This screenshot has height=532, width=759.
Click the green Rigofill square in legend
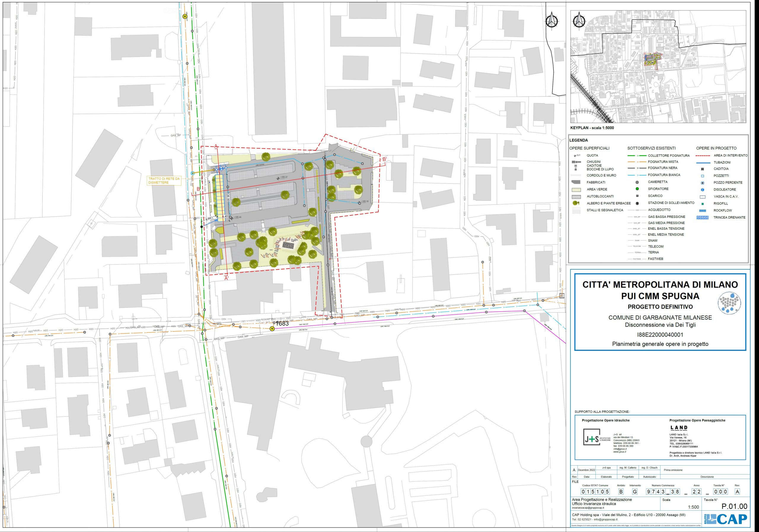[x=702, y=204]
